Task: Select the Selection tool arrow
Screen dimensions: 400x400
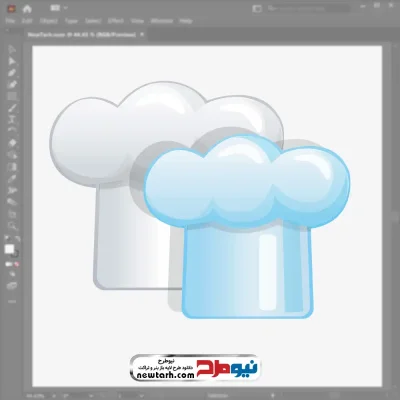Action: (12, 50)
